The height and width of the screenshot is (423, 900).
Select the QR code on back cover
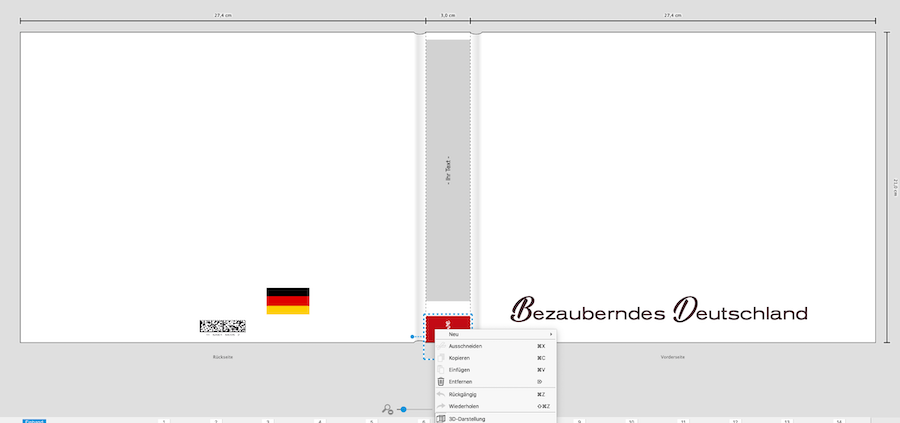[x=223, y=326]
